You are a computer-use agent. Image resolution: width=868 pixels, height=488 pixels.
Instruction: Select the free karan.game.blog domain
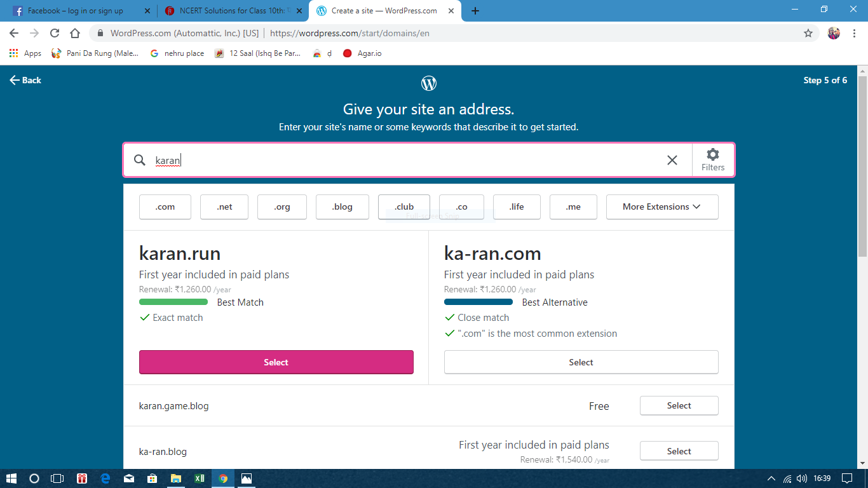(x=679, y=405)
